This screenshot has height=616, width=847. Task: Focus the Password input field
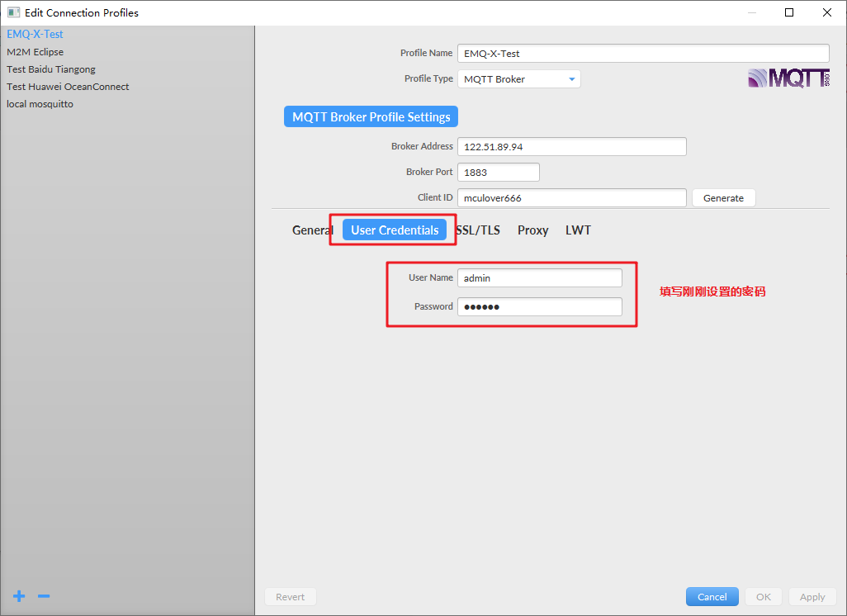(x=540, y=307)
